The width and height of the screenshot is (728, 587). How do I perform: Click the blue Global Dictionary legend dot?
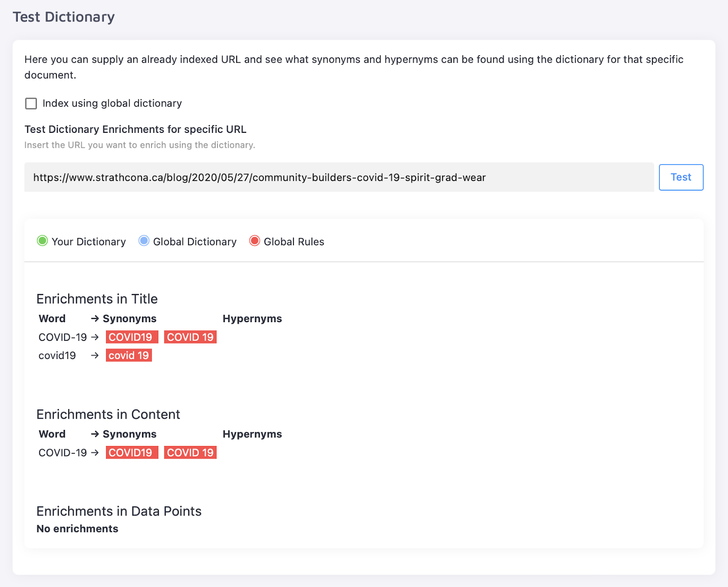(144, 241)
